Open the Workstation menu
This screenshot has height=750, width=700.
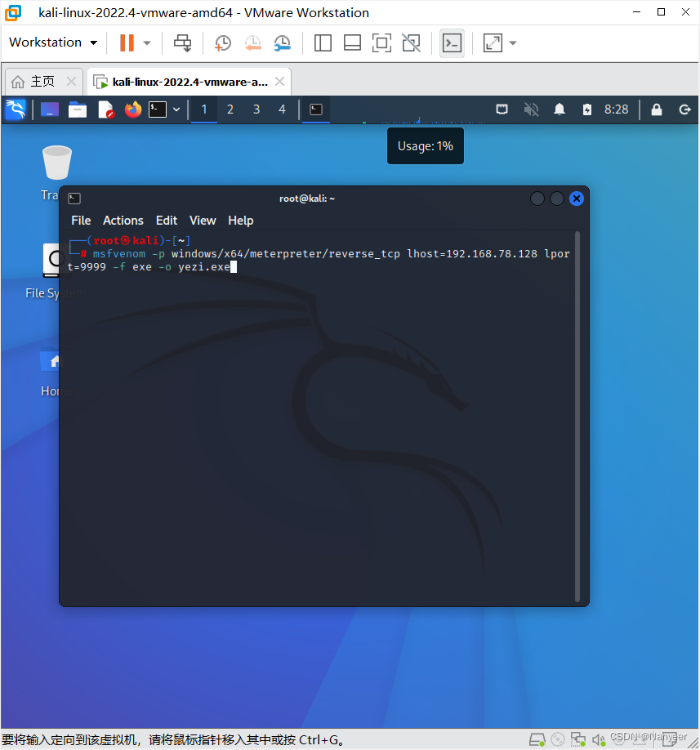[53, 42]
